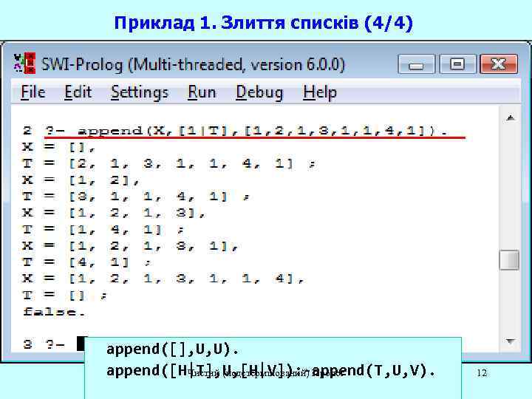532x399 pixels.
Task: Click the line 'X = [1, 2, 1, 3, 1, 1, 4],'
Action: [163, 279]
